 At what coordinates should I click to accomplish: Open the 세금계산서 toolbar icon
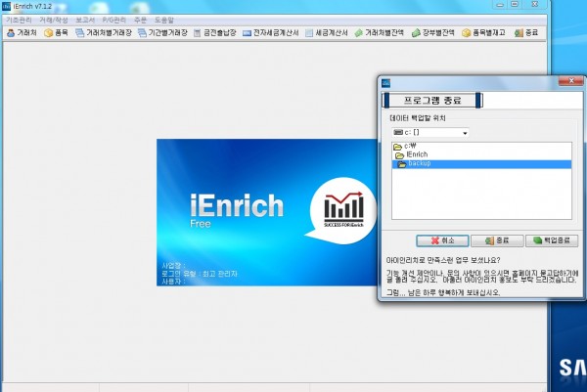328,32
